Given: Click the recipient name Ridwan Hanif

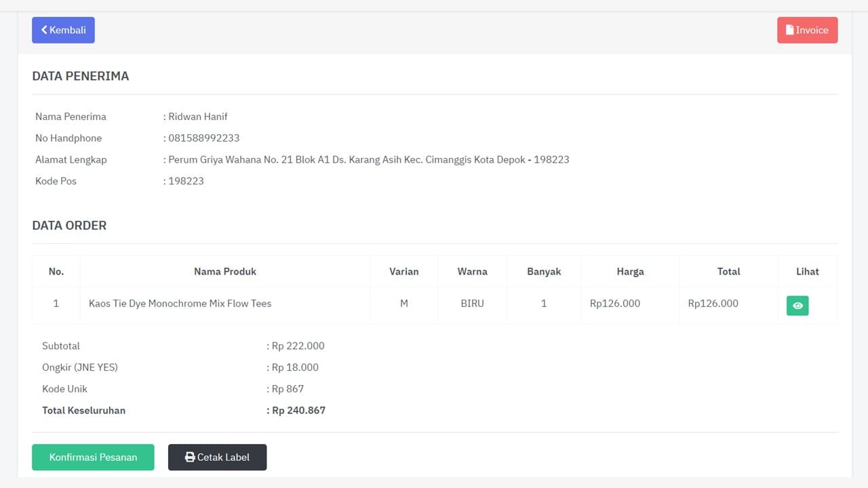Looking at the screenshot, I should pyautogui.click(x=197, y=117).
